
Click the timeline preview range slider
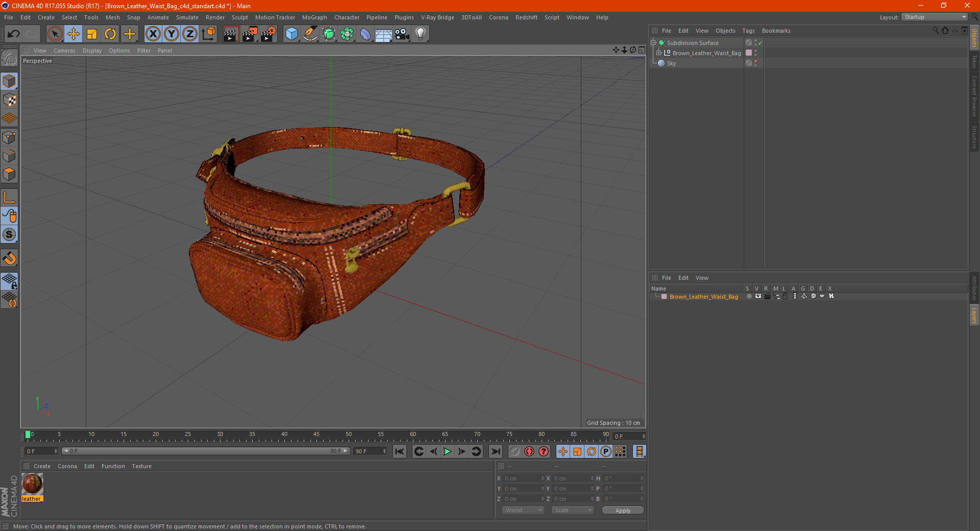[206, 451]
